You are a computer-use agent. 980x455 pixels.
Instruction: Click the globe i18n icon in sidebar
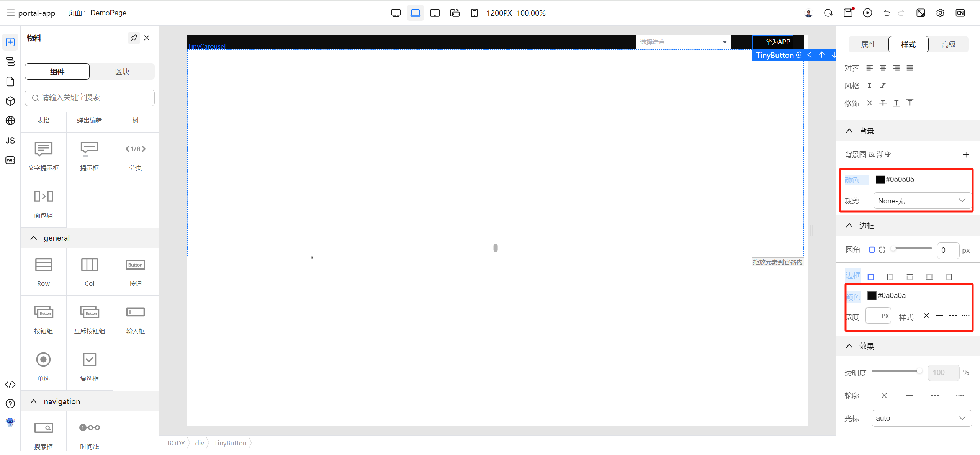pos(10,121)
